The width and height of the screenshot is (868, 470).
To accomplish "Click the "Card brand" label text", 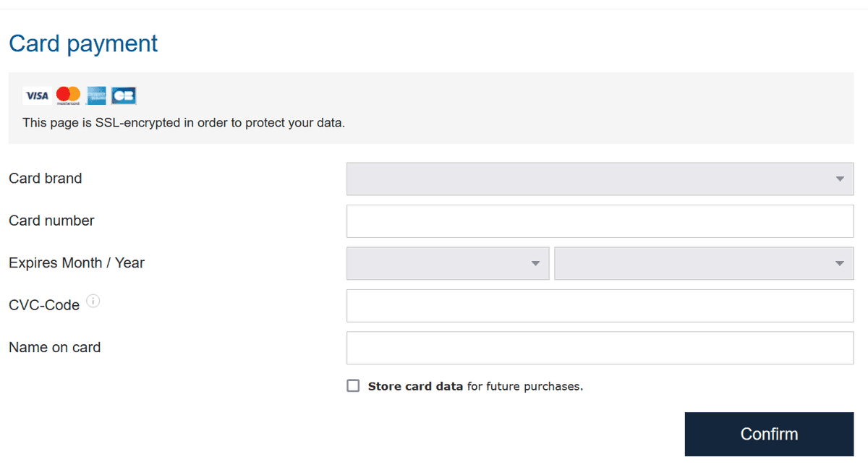I will pos(45,179).
